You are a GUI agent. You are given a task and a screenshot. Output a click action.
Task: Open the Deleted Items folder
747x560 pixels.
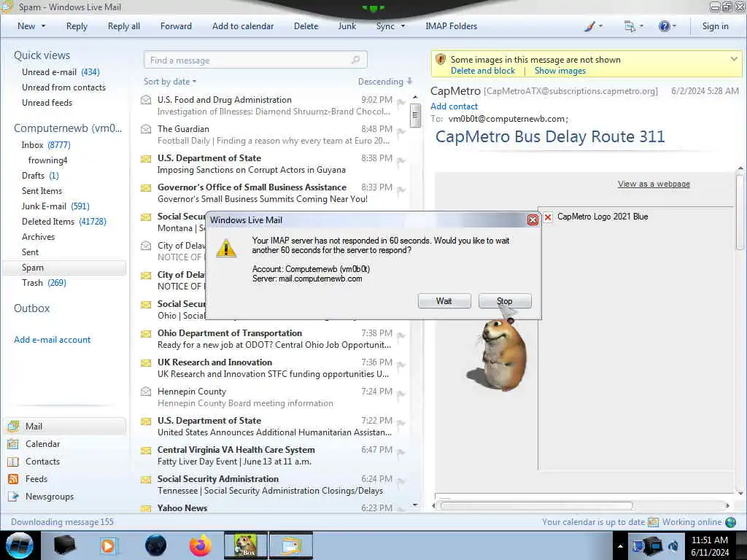click(x=64, y=221)
